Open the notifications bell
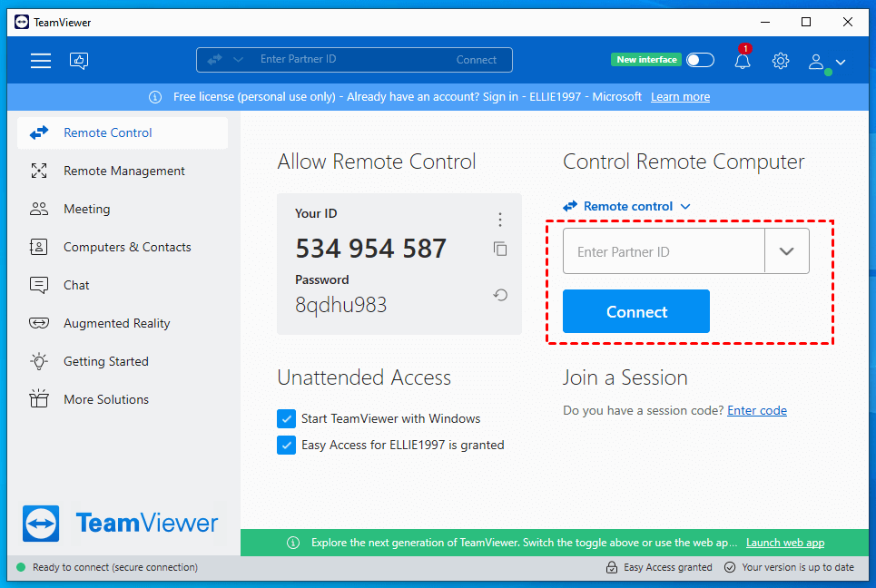876x588 pixels. 743,61
